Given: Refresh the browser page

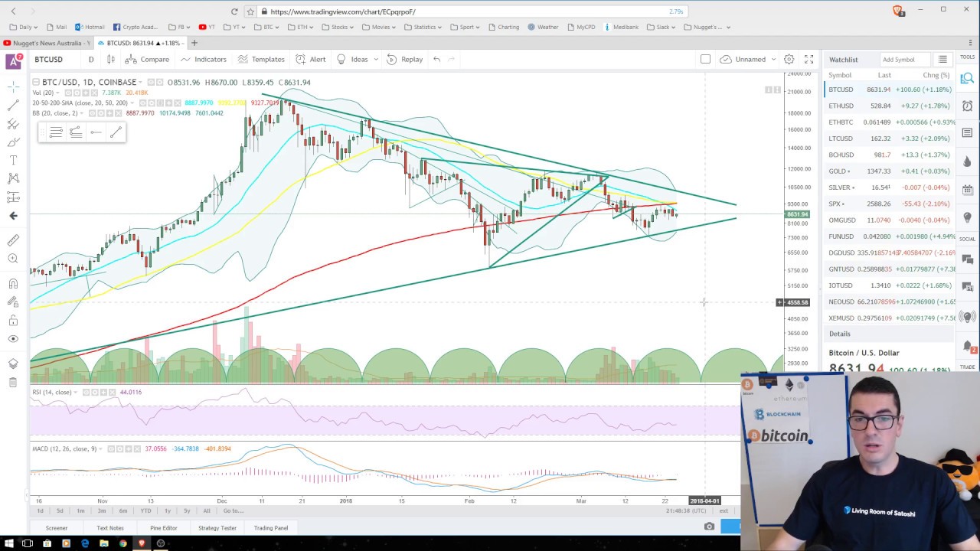Looking at the screenshot, I should [x=234, y=11].
